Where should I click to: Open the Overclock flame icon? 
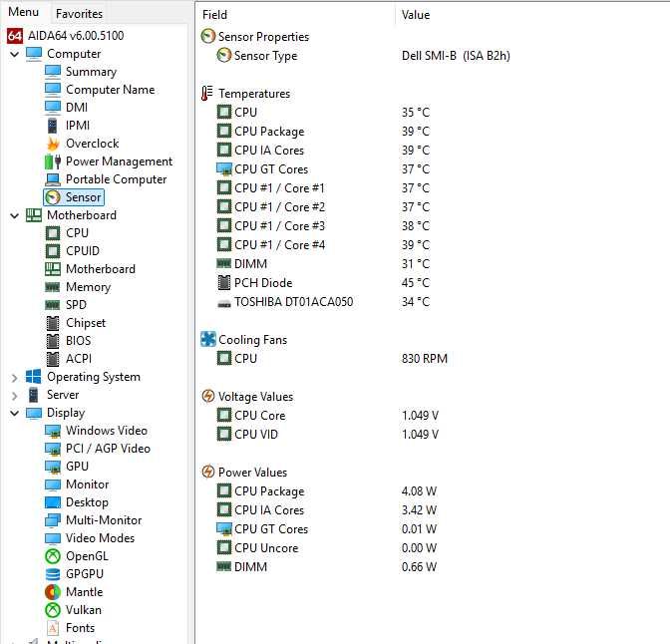point(53,144)
